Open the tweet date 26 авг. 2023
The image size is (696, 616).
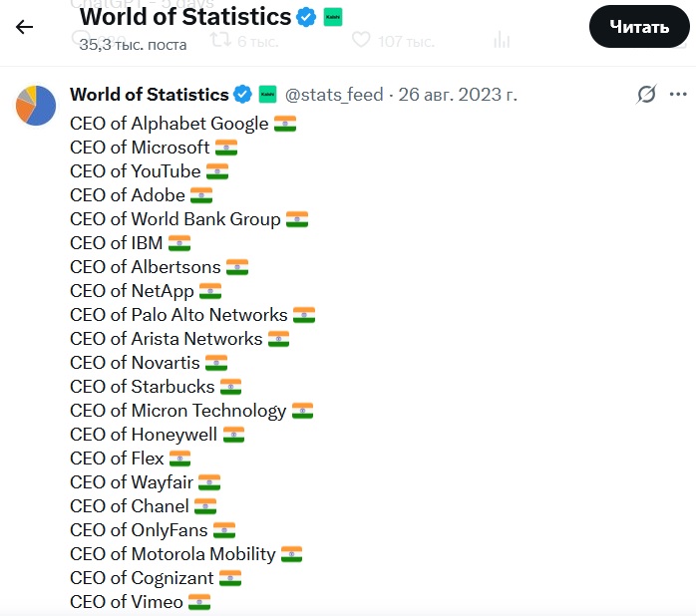458,95
